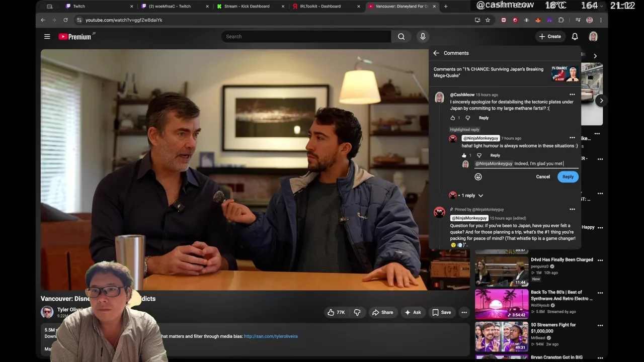Click the Create button
The image size is (644, 362).
[550, 37]
